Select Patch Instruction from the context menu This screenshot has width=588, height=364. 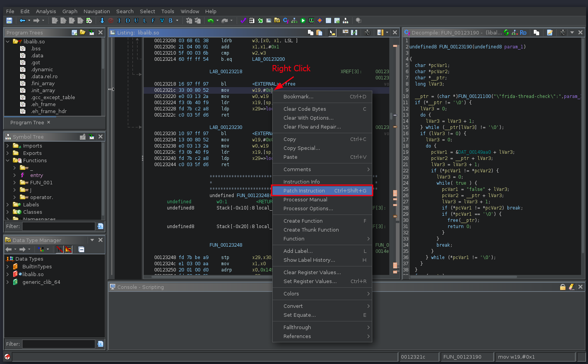pos(304,191)
